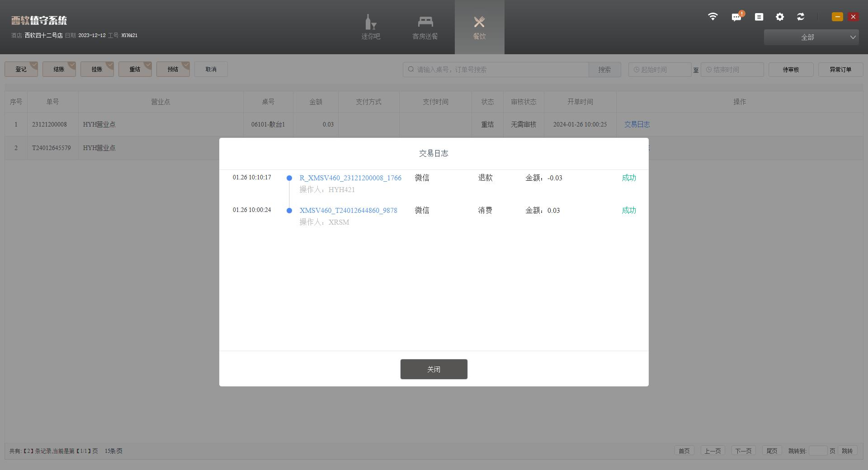The height and width of the screenshot is (470, 868).
Task: Expand the 全部 filter dropdown
Action: (811, 37)
